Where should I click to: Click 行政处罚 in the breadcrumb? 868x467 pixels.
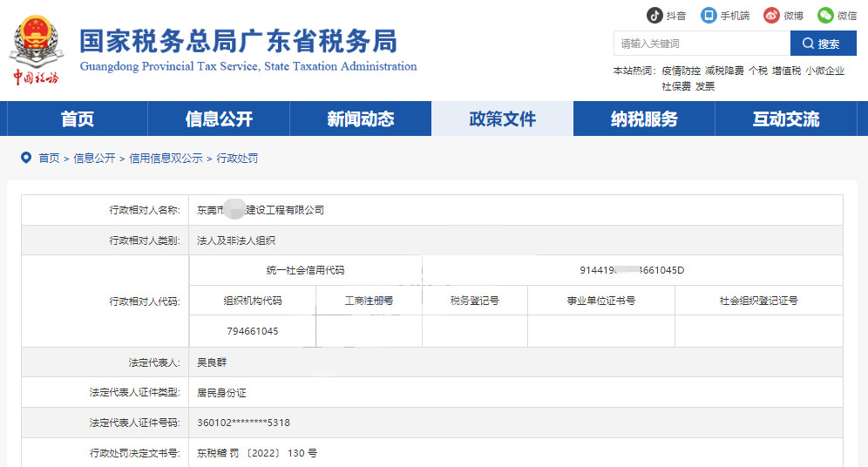[x=237, y=159]
